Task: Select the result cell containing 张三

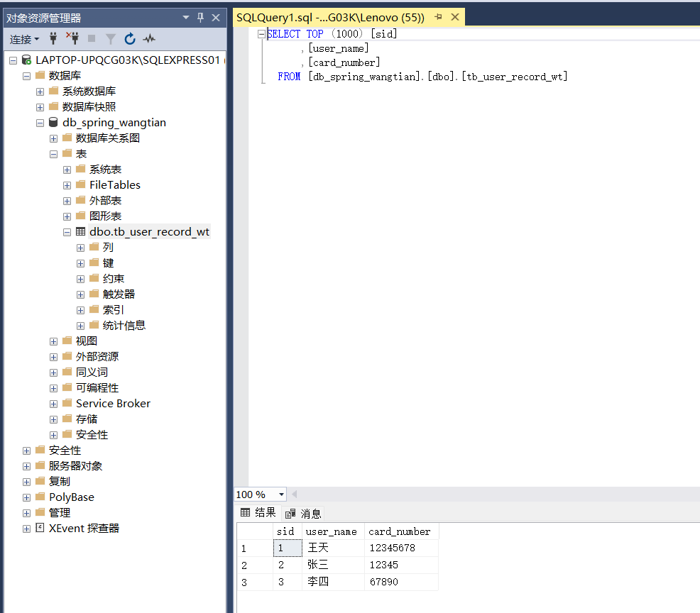Action: pyautogui.click(x=334, y=565)
